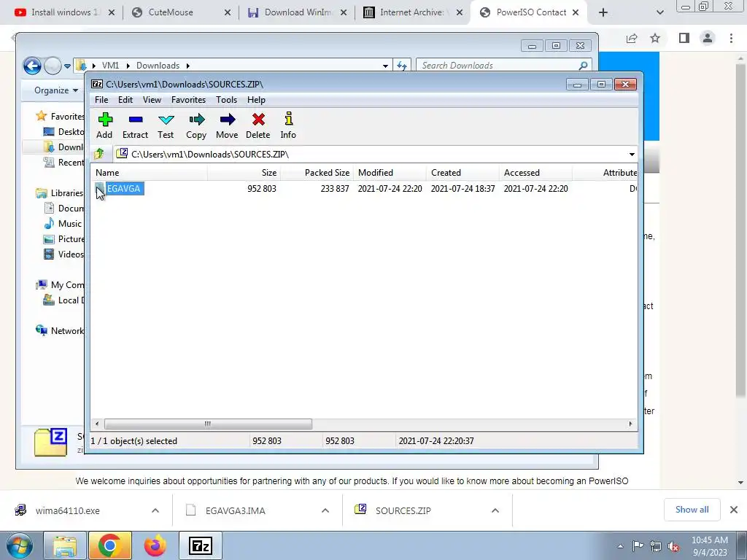Viewport: 747px width, 560px height.
Task: Close the downloads bar
Action: pos(734,510)
